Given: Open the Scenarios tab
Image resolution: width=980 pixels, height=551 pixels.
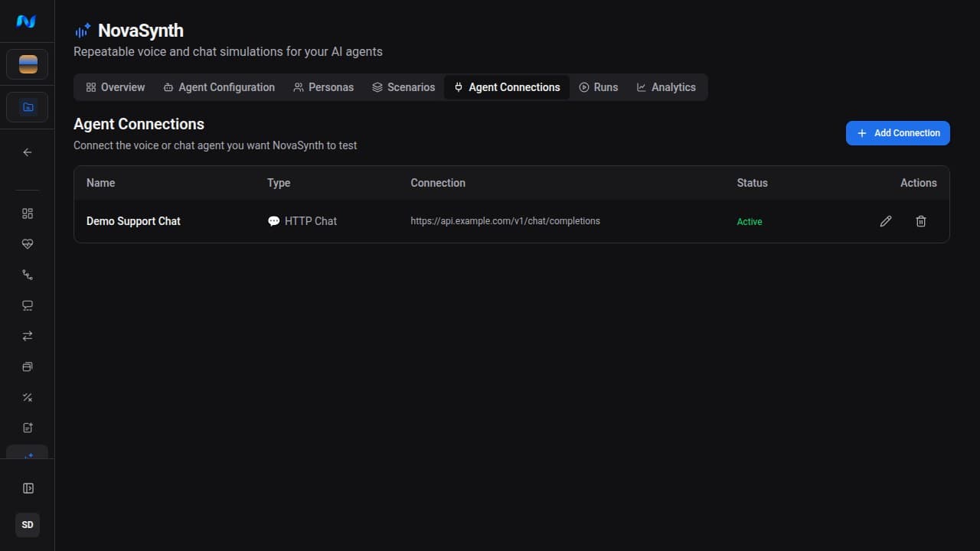Looking at the screenshot, I should (403, 87).
